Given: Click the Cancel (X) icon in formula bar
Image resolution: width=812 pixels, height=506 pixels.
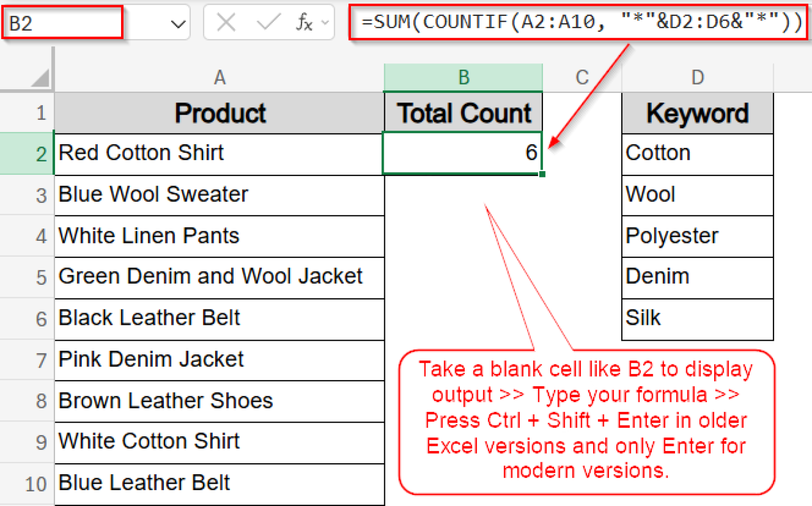Looking at the screenshot, I should (226, 22).
